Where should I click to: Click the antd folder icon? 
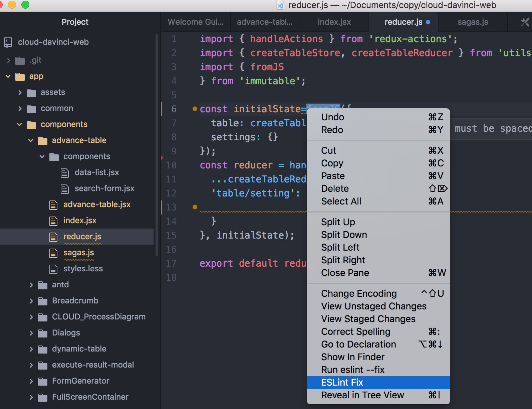click(43, 285)
